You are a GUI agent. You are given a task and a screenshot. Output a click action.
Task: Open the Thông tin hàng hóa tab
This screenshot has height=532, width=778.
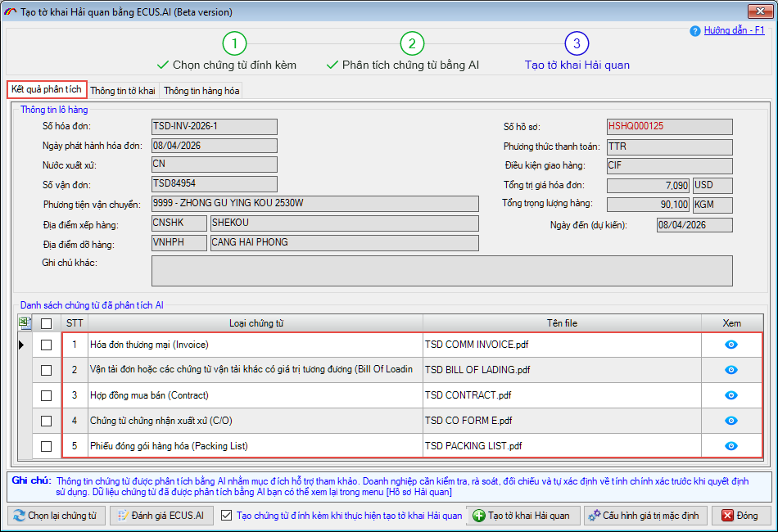click(201, 91)
